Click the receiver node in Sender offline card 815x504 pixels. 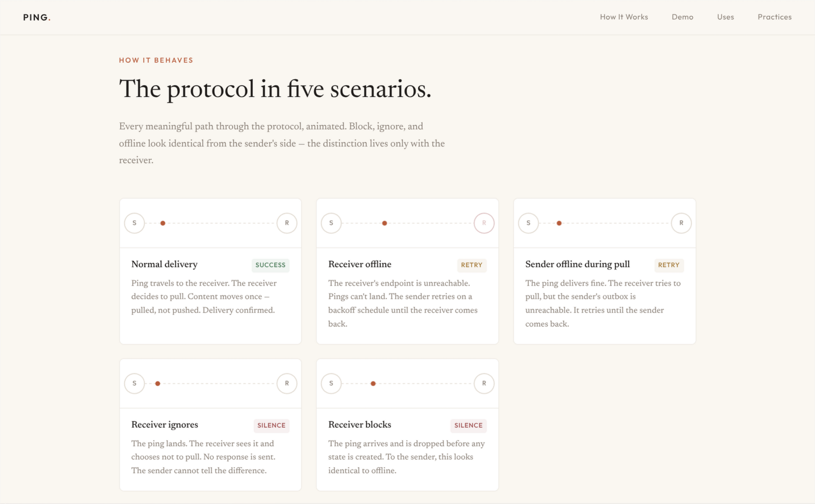pos(681,223)
